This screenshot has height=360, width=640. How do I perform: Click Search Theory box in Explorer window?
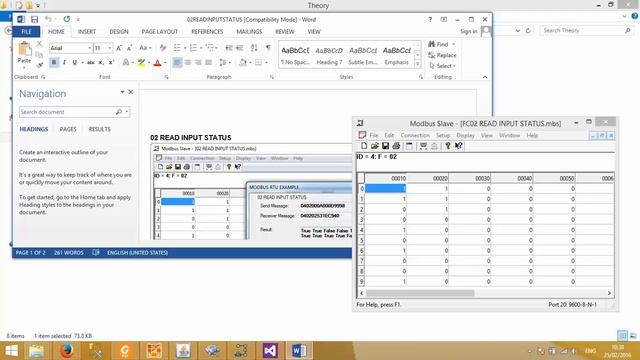pyautogui.click(x=586, y=30)
